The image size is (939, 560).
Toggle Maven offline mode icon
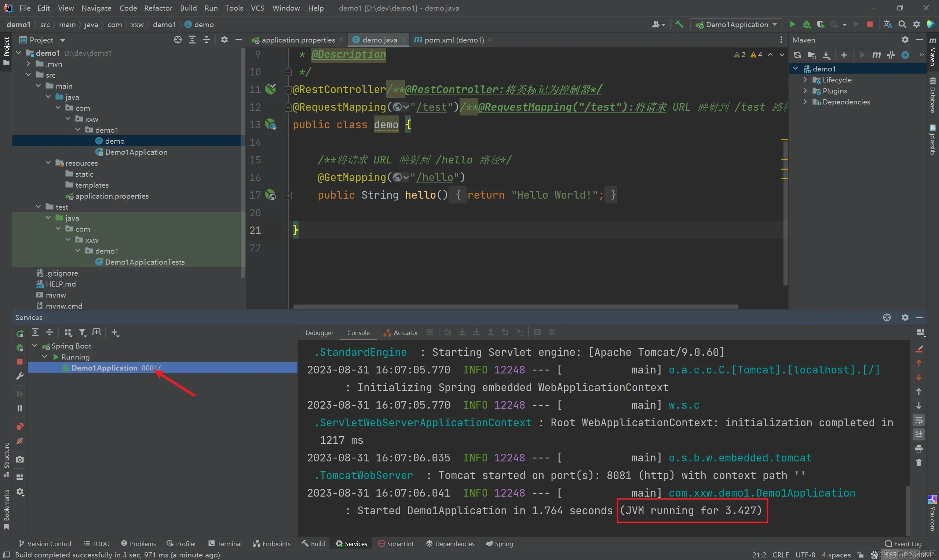click(x=891, y=55)
